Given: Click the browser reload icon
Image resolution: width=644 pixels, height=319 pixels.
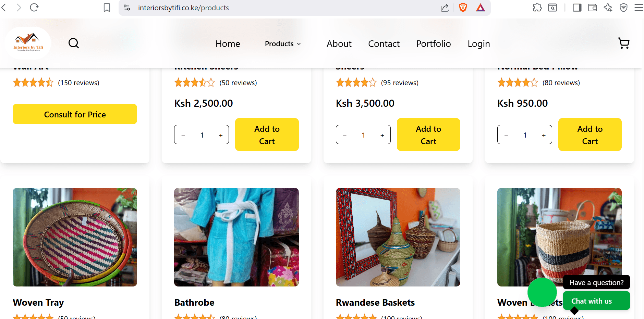Looking at the screenshot, I should pos(34,8).
